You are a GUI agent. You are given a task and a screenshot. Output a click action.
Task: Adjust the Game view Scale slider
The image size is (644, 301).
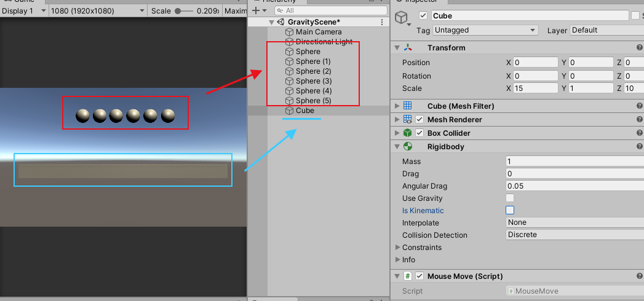coord(184,10)
